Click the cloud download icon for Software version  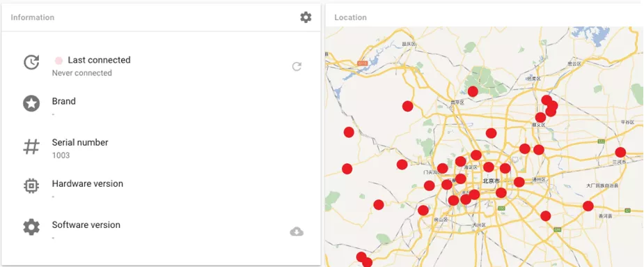click(297, 231)
